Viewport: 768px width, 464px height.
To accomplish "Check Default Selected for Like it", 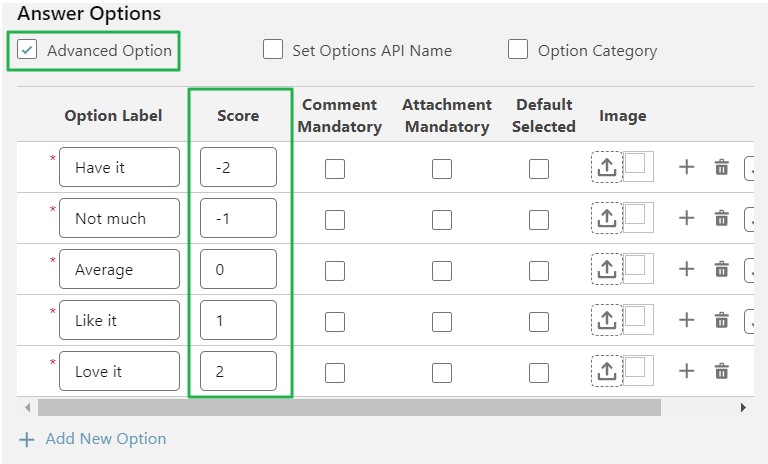I will tap(539, 322).
